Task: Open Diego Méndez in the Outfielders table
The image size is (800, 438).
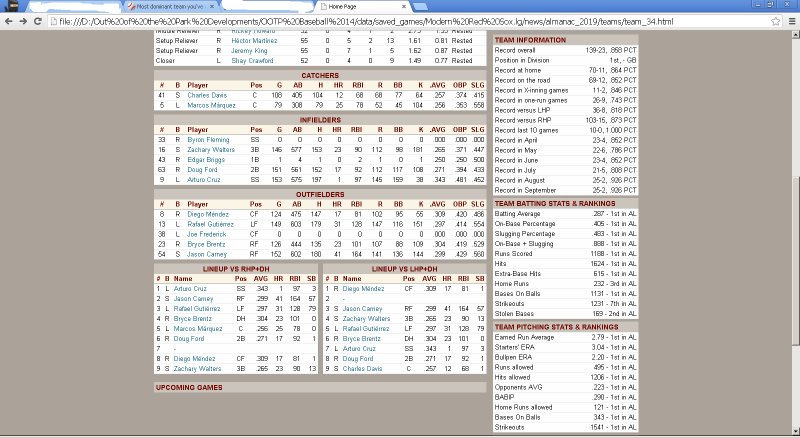Action: pyautogui.click(x=208, y=213)
